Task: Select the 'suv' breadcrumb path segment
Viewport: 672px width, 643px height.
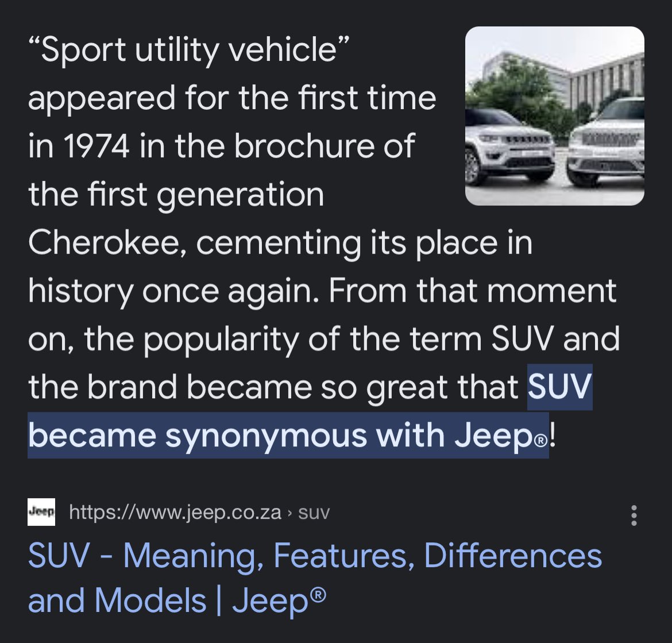Action: 314,513
